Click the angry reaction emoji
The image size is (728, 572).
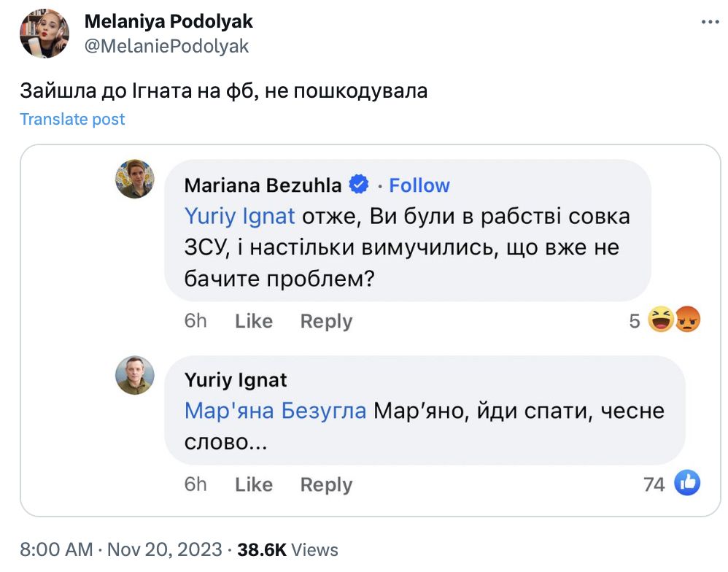687,320
